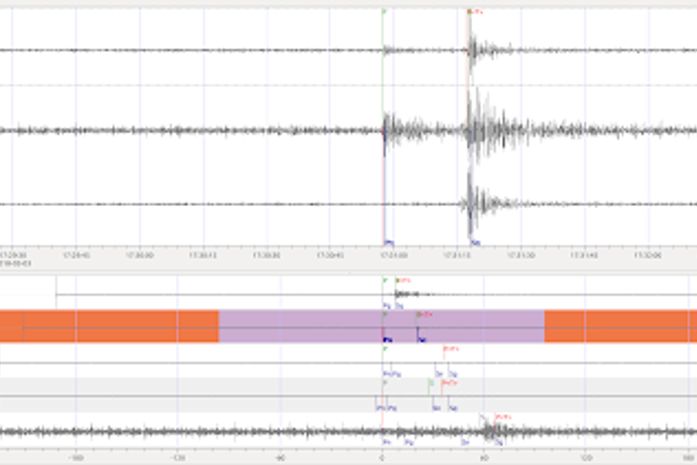
Task: Click the red S marker in the white row below purple
Action: point(448,349)
